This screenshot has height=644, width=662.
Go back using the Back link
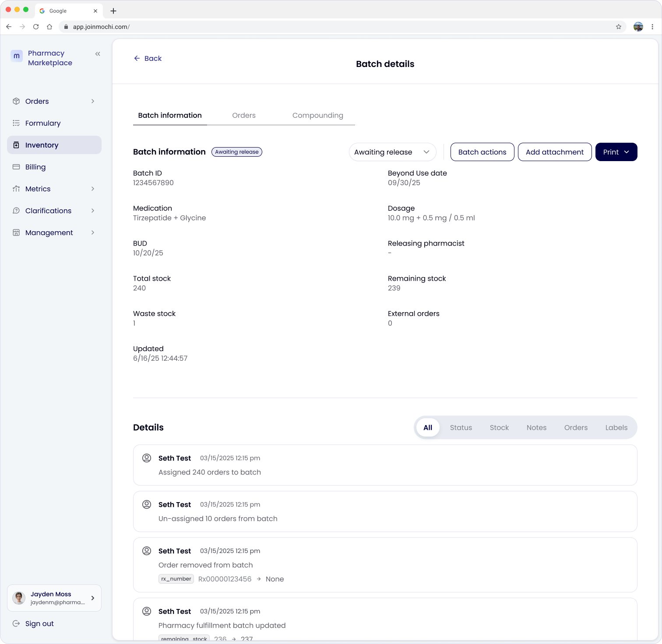[148, 58]
